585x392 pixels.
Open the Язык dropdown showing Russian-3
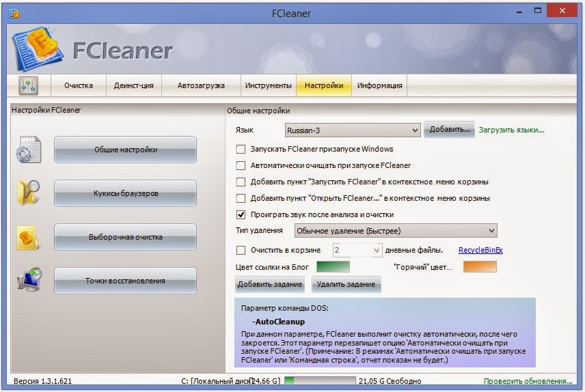point(353,130)
